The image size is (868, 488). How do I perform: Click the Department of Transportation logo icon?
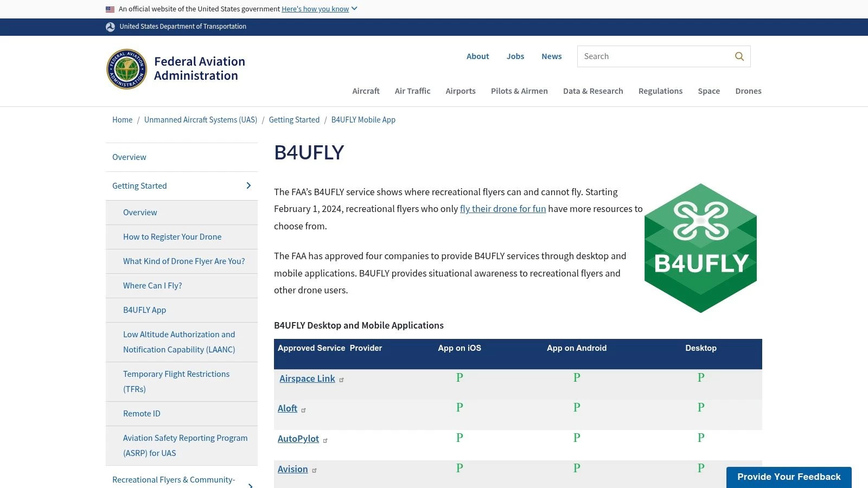(x=110, y=27)
